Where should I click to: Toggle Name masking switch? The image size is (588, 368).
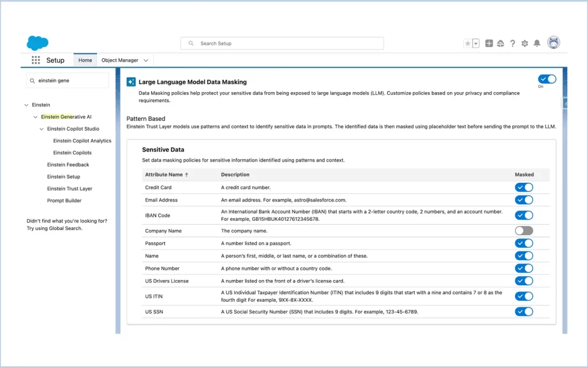(524, 256)
